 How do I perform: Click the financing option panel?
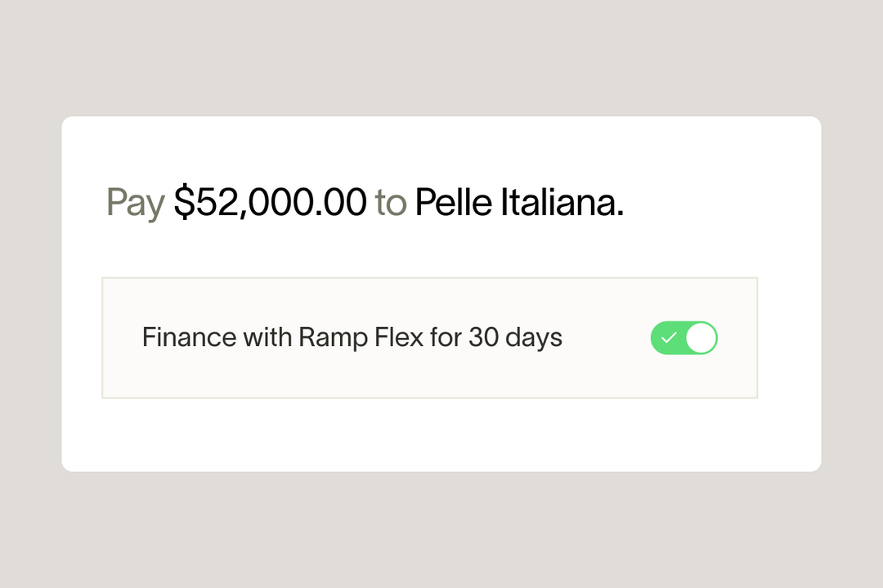(x=431, y=338)
